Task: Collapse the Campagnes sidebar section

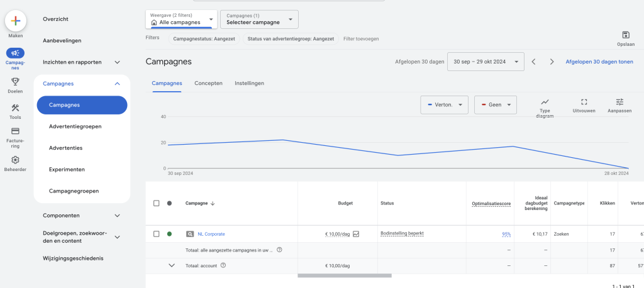Action: tap(117, 84)
